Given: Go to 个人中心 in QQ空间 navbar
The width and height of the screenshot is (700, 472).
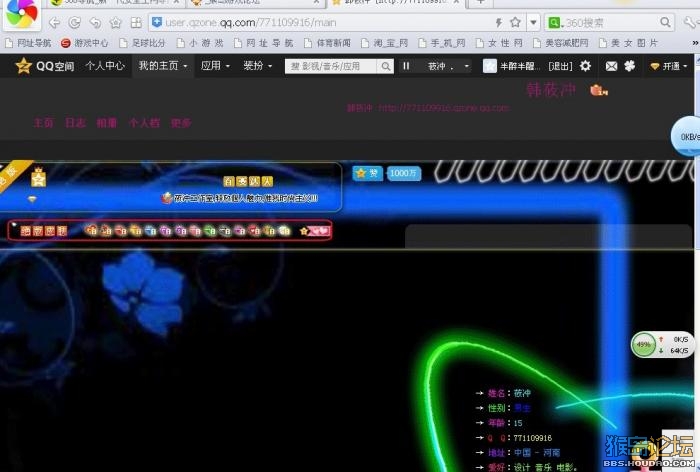Looking at the screenshot, I should [105, 66].
